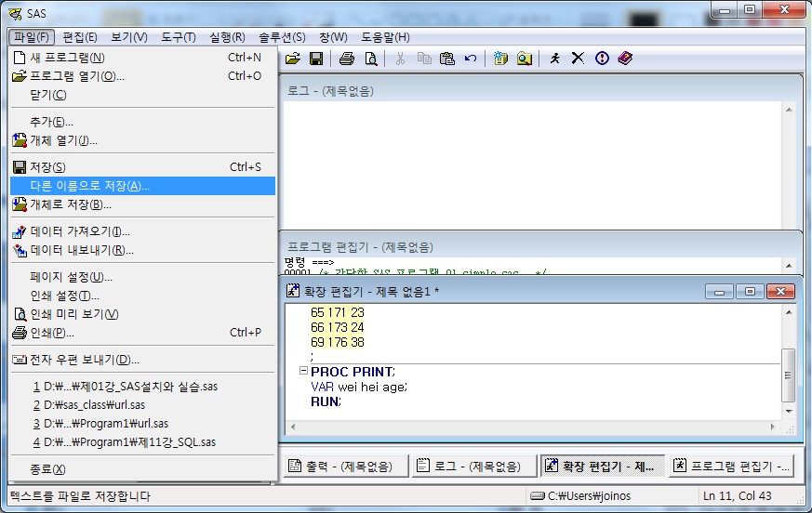
Task: Open 페이지 설정(U) menu entry
Action: 142,277
